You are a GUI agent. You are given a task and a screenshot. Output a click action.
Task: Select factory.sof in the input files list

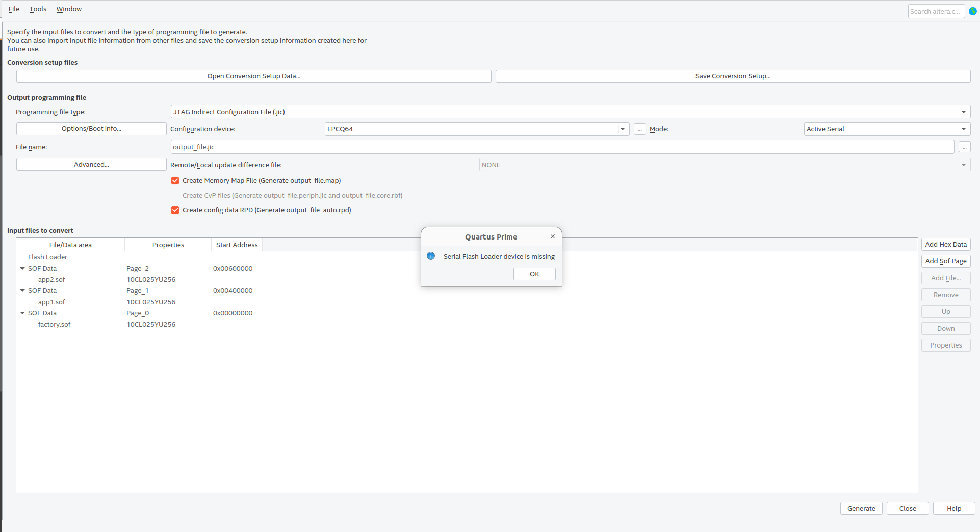55,325
